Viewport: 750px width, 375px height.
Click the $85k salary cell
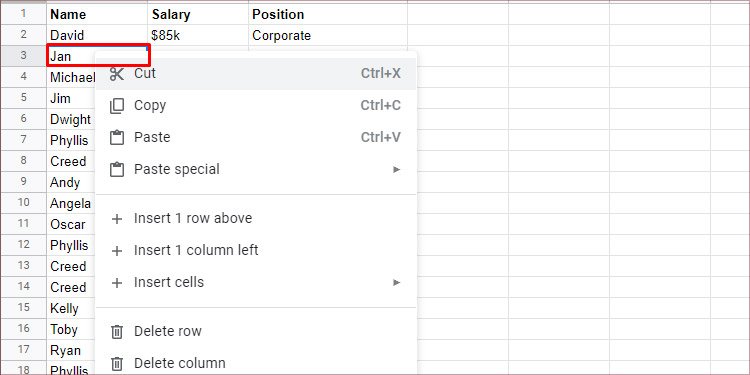coord(198,35)
